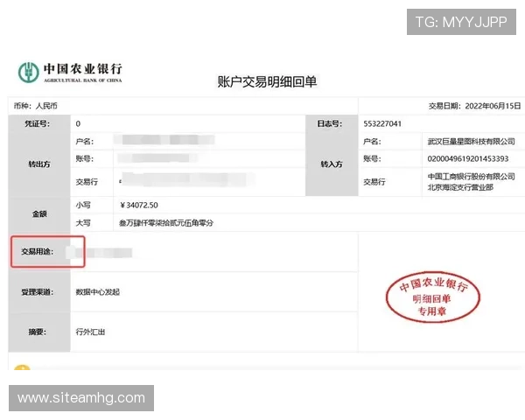
Task: Click the payer 户名 label
Action: pyautogui.click(x=85, y=142)
